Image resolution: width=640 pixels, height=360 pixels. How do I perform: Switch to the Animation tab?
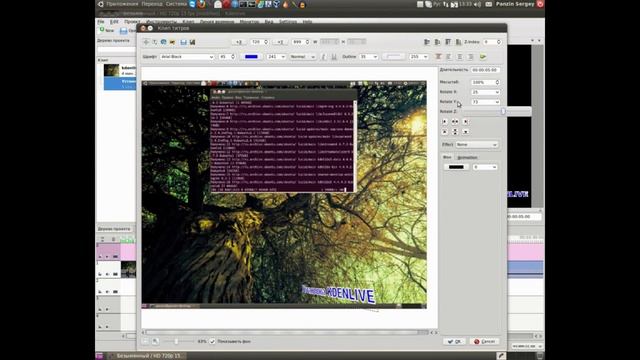467,158
